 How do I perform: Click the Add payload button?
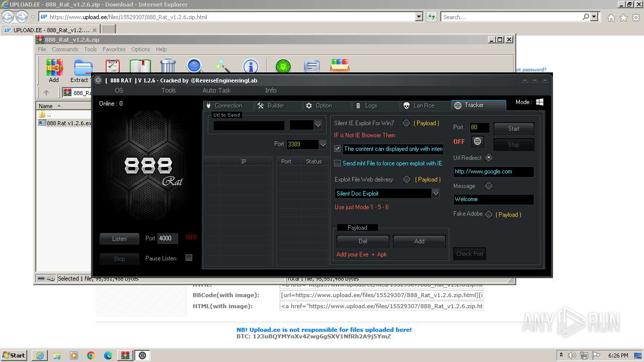419,241
